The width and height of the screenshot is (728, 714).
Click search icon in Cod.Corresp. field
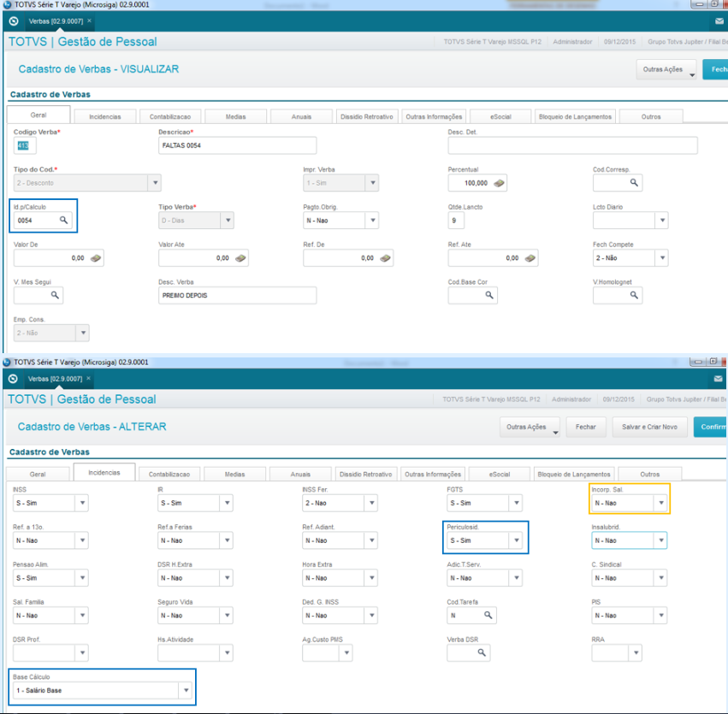click(634, 182)
